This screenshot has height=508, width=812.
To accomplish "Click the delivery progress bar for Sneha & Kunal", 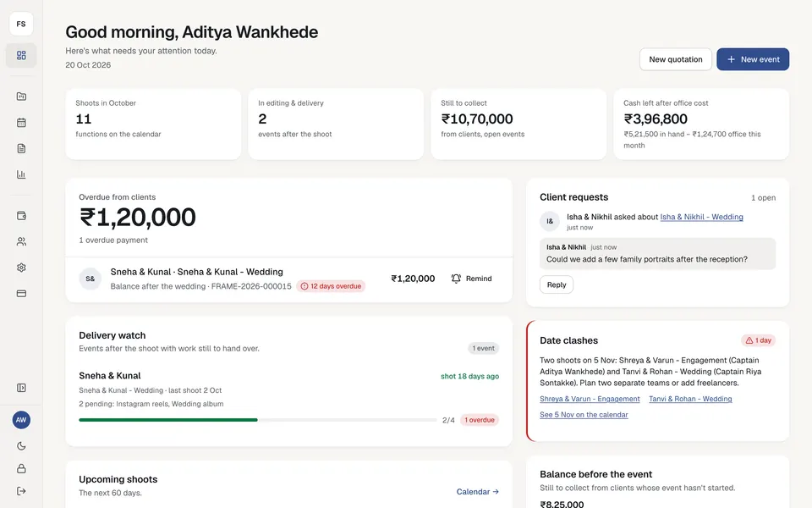I will coord(258,420).
